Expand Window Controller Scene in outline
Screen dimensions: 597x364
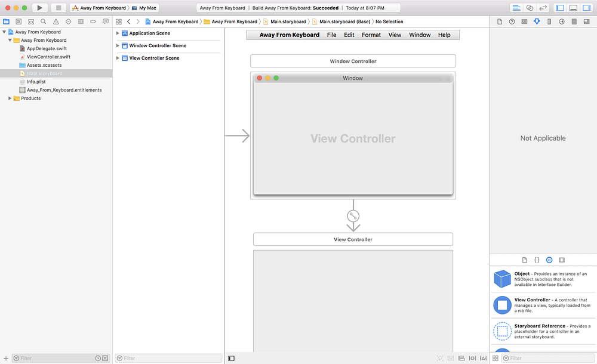tap(118, 45)
